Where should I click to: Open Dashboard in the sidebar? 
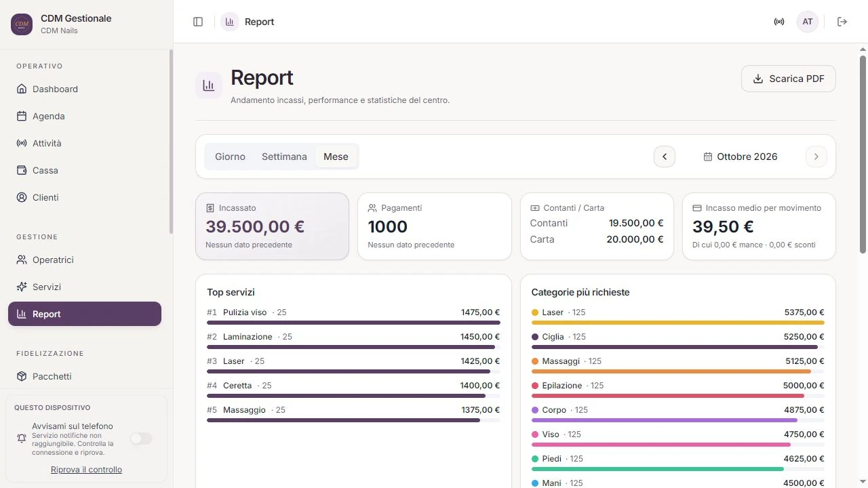click(x=85, y=89)
